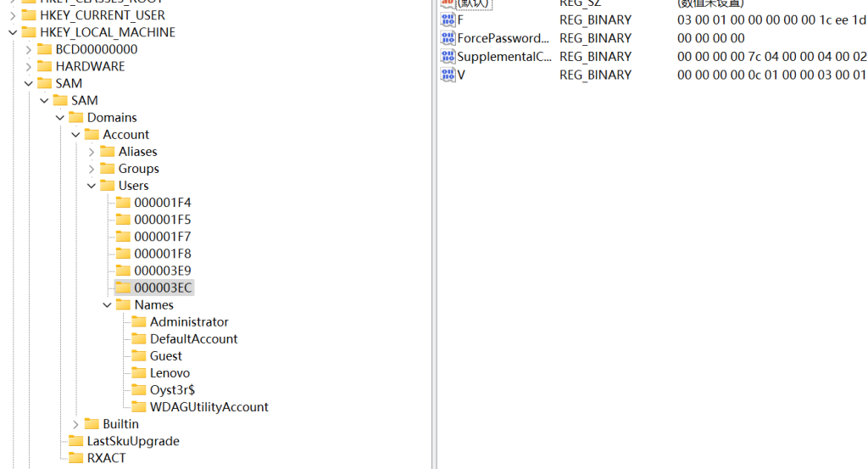The height and width of the screenshot is (469, 868).
Task: Click the binary icon of value F
Action: (448, 20)
